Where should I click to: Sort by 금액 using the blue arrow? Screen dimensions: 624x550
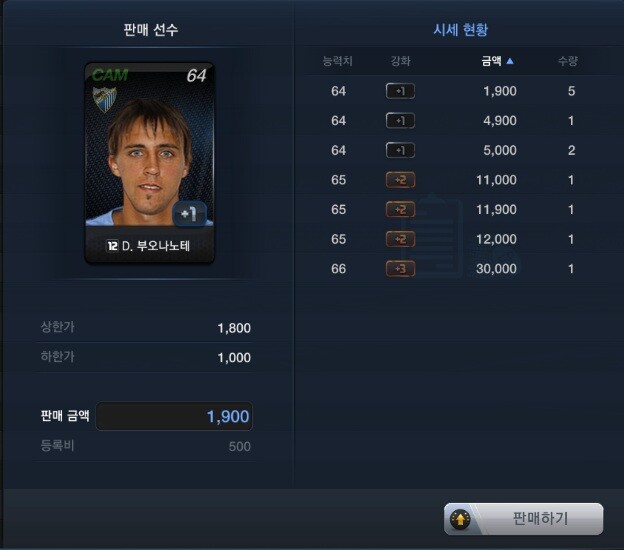coord(510,61)
